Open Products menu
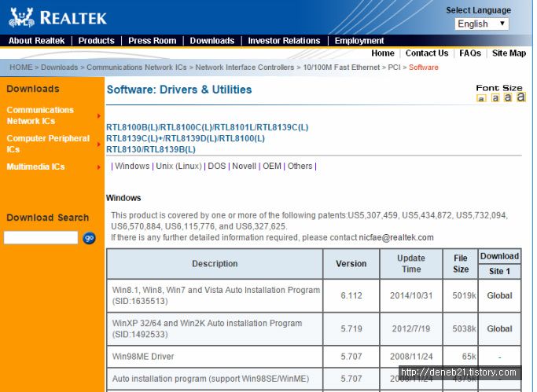This screenshot has width=537, height=392. click(96, 41)
